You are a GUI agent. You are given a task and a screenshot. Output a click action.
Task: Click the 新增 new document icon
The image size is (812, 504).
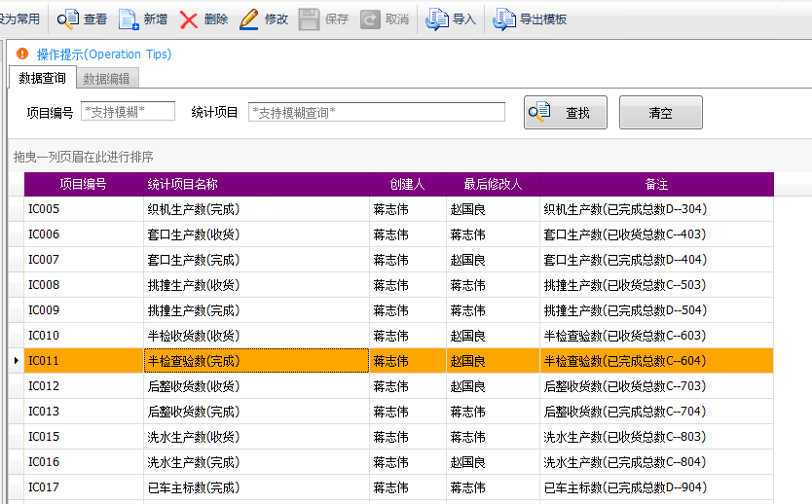129,19
